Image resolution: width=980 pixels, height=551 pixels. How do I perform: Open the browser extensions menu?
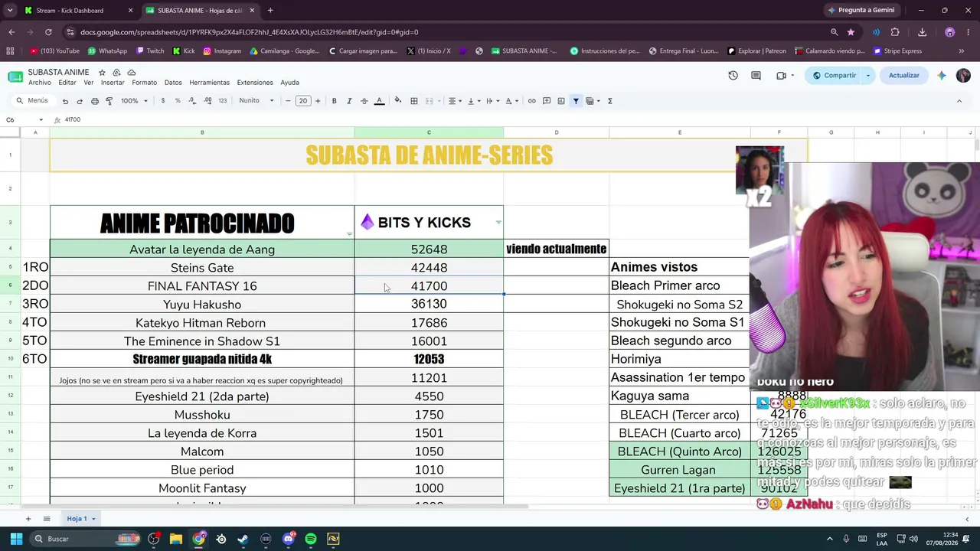pos(895,32)
